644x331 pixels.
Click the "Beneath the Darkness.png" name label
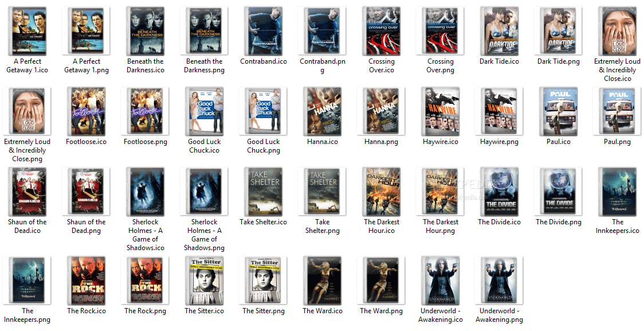204,65
